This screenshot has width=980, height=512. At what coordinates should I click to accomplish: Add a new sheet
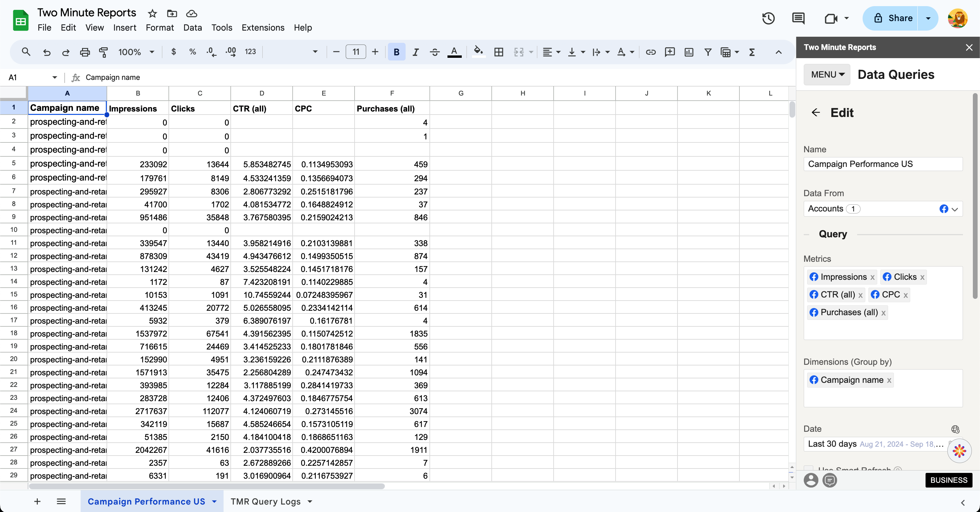pyautogui.click(x=37, y=501)
